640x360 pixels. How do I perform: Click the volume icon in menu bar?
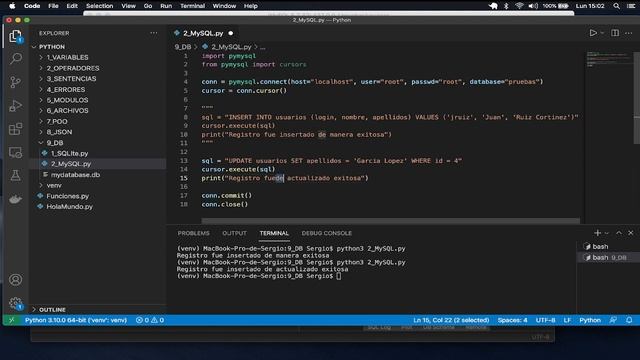pos(533,6)
